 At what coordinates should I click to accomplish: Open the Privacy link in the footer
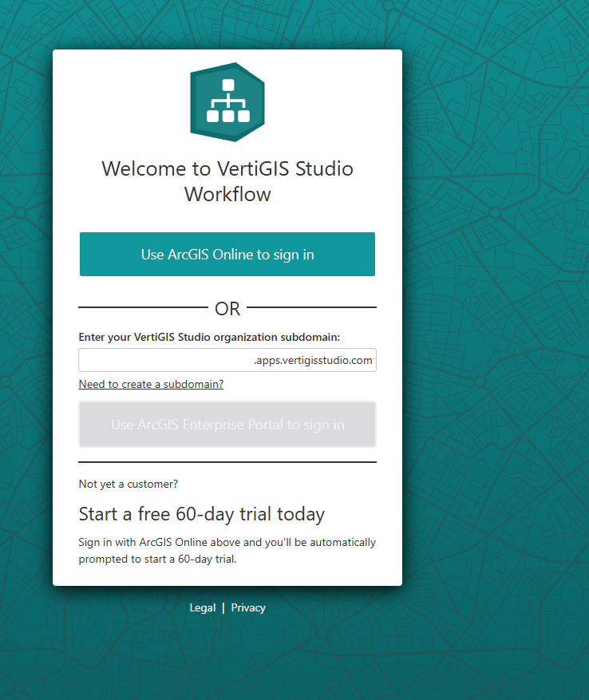click(x=248, y=607)
